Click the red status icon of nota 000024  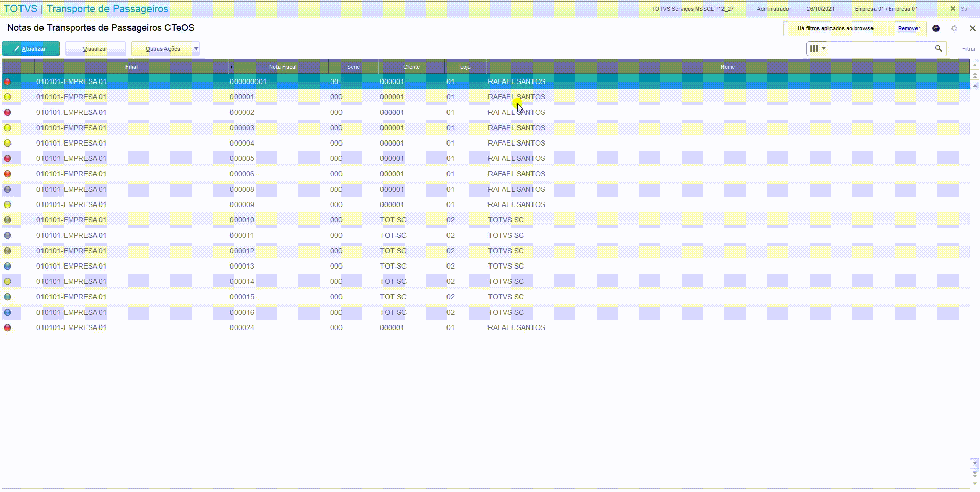tap(7, 327)
